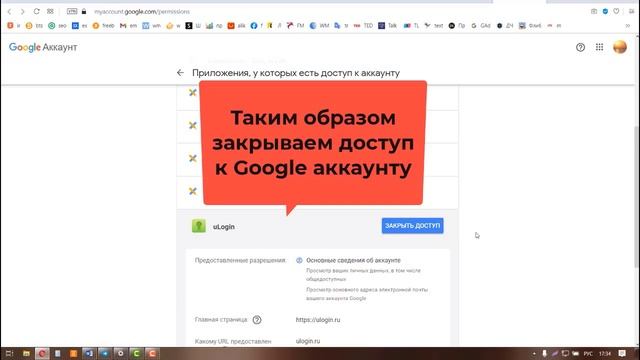The height and width of the screenshot is (360, 640).
Task: Open the 'TED' bookmark
Action: [363, 25]
